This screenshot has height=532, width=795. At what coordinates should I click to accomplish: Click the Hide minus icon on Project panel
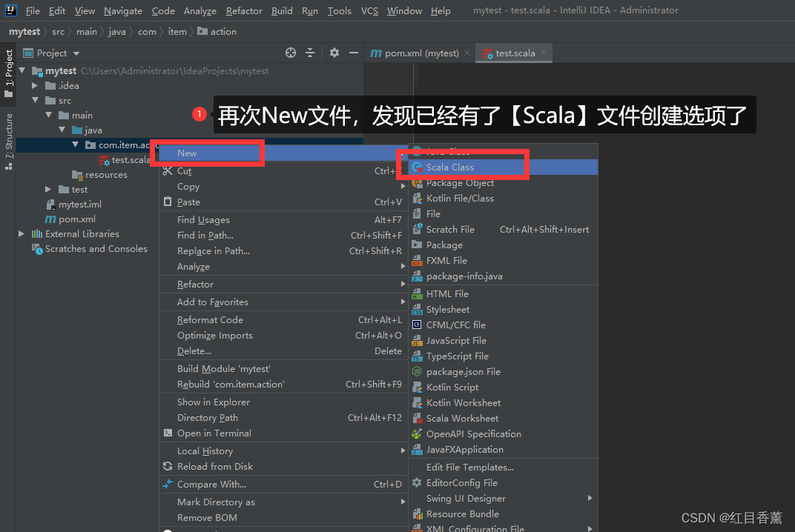tap(354, 53)
